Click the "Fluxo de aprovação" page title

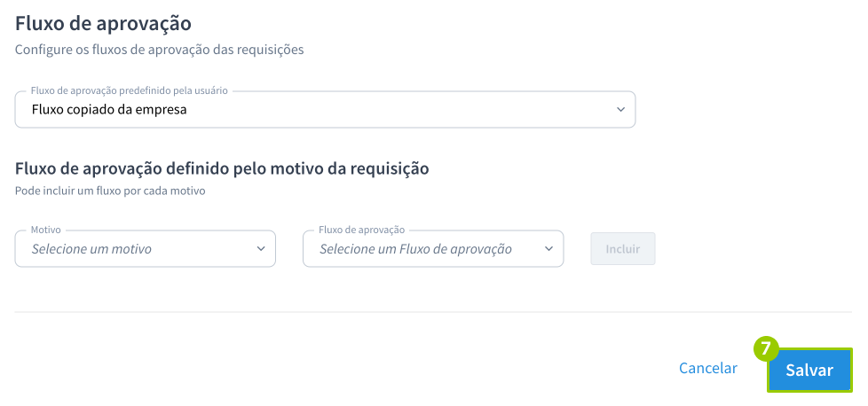103,23
